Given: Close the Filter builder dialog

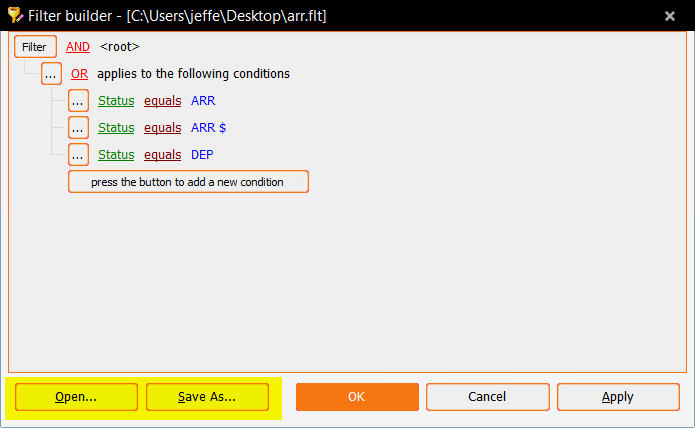Looking at the screenshot, I should tap(669, 15).
